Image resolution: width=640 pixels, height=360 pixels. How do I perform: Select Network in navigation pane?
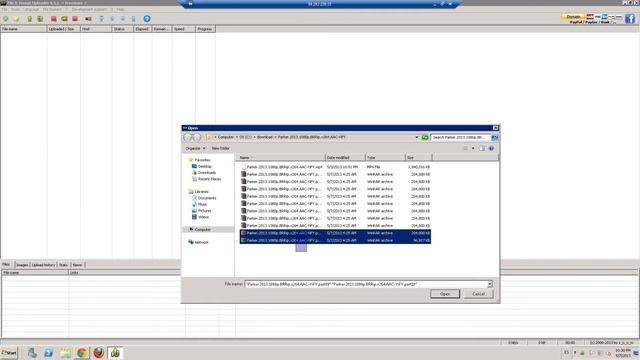click(198, 242)
